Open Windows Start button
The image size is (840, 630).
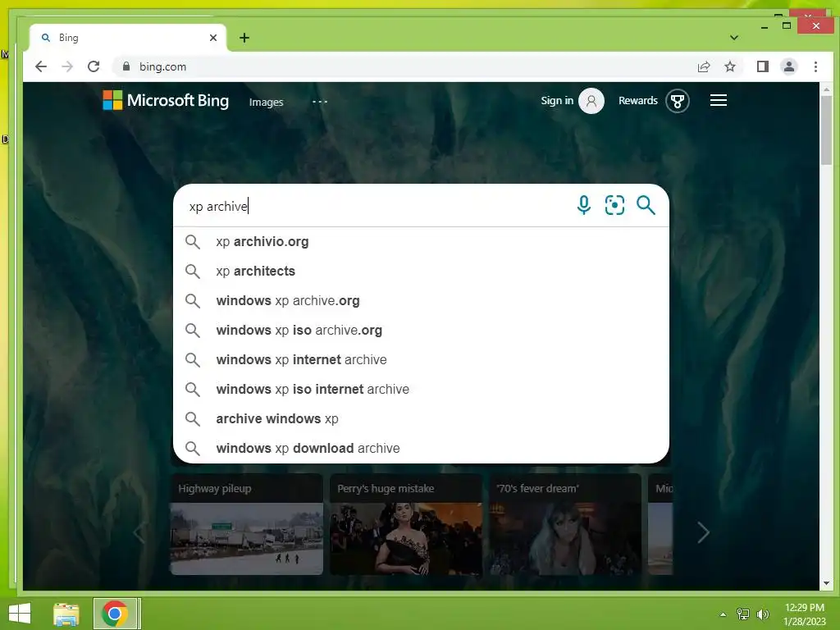[x=20, y=614]
